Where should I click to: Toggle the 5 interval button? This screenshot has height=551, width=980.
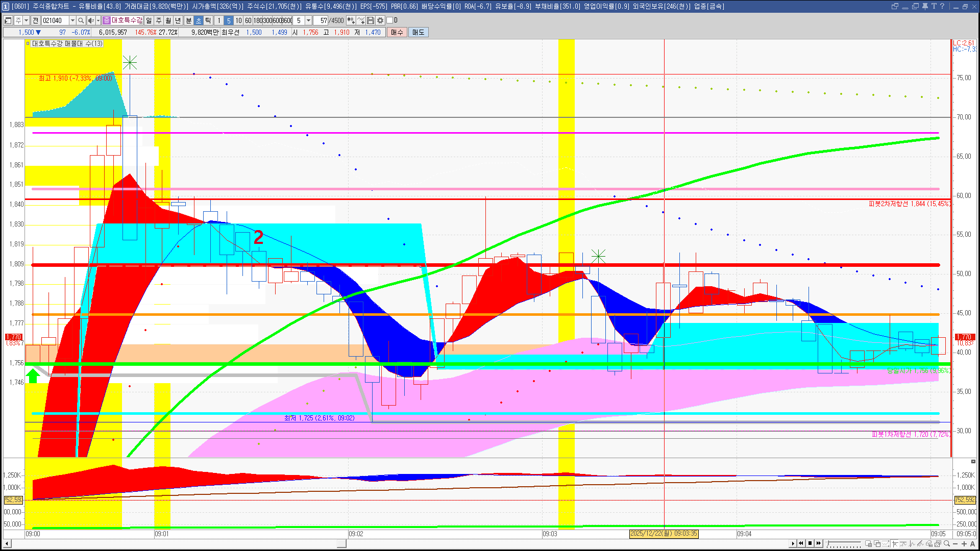229,20
